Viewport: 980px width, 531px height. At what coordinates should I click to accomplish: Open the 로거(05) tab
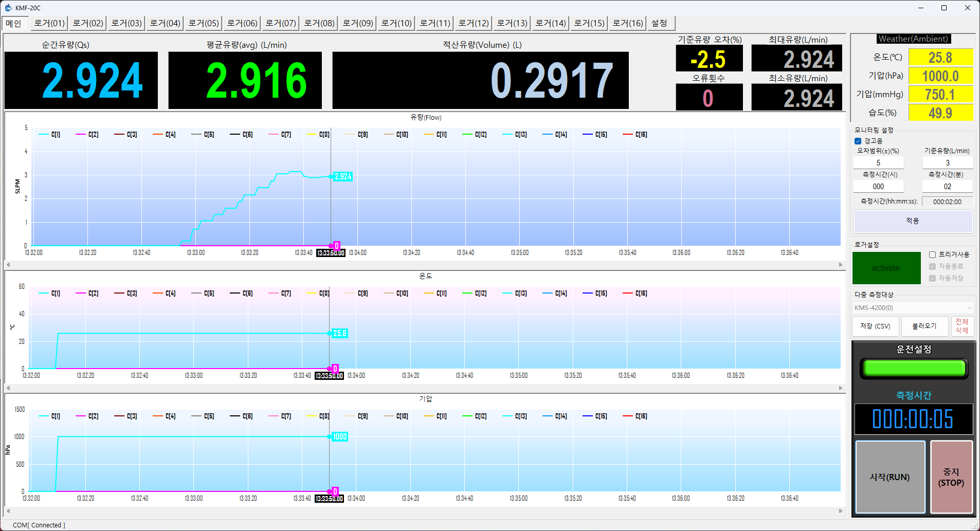click(204, 23)
